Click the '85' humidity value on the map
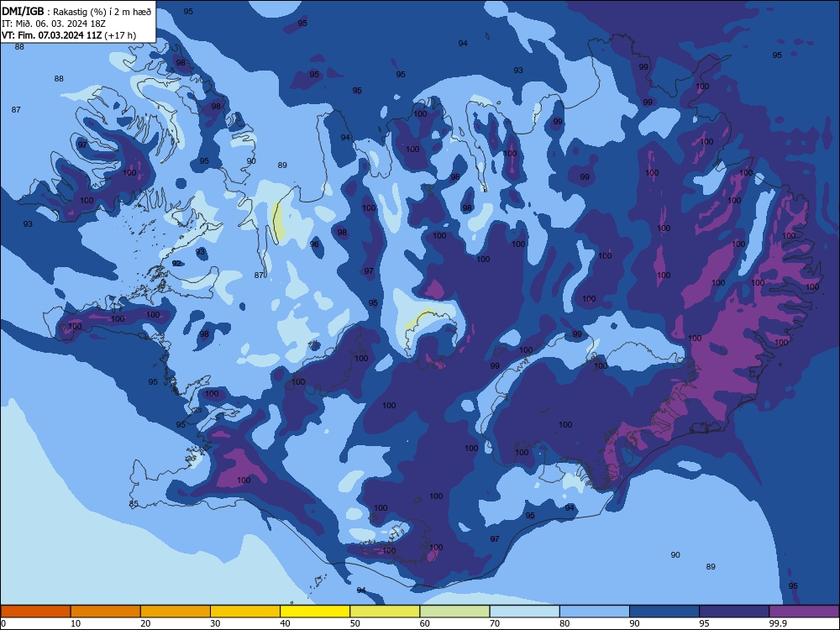 tap(134, 503)
